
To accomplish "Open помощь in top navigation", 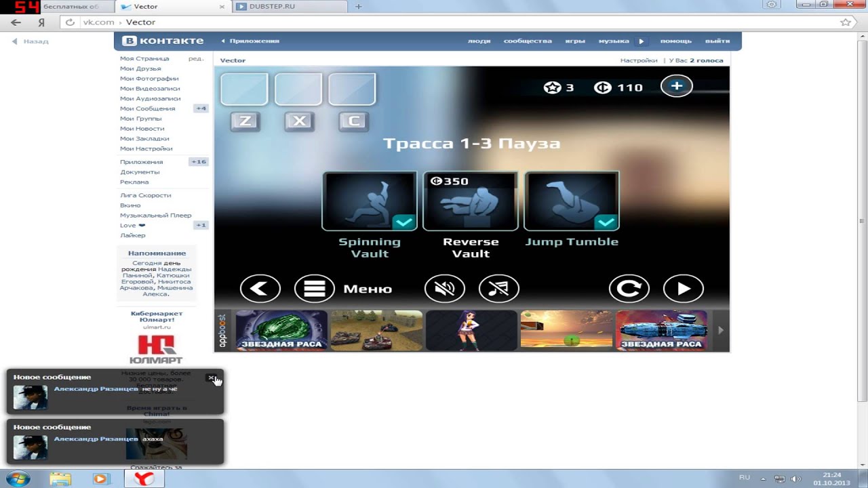I will click(675, 41).
